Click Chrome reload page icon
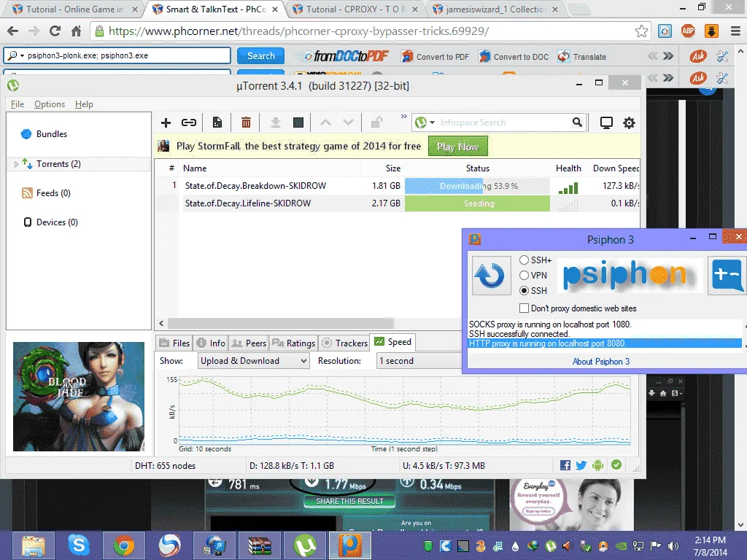The height and width of the screenshot is (560, 747). click(55, 31)
